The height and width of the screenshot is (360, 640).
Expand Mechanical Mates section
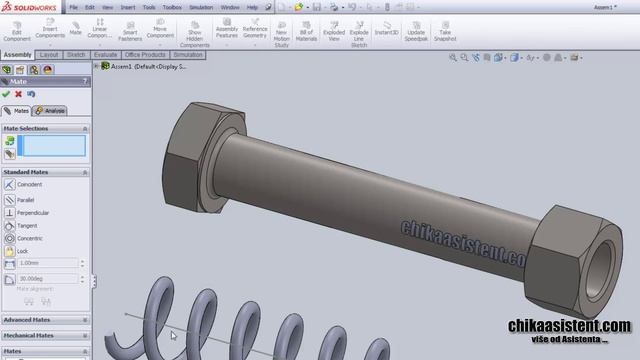tap(85, 336)
